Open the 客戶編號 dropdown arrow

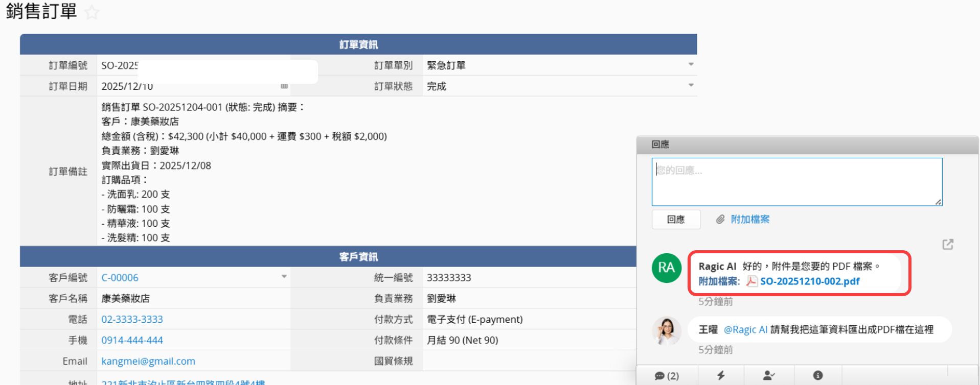(x=284, y=277)
